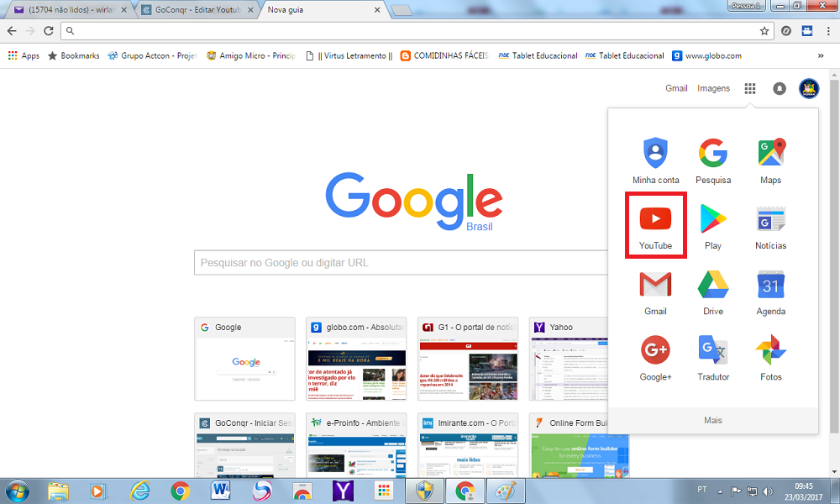Expand hidden bookmarks chevron
Viewport: 840px width, 504px height.
click(x=820, y=55)
